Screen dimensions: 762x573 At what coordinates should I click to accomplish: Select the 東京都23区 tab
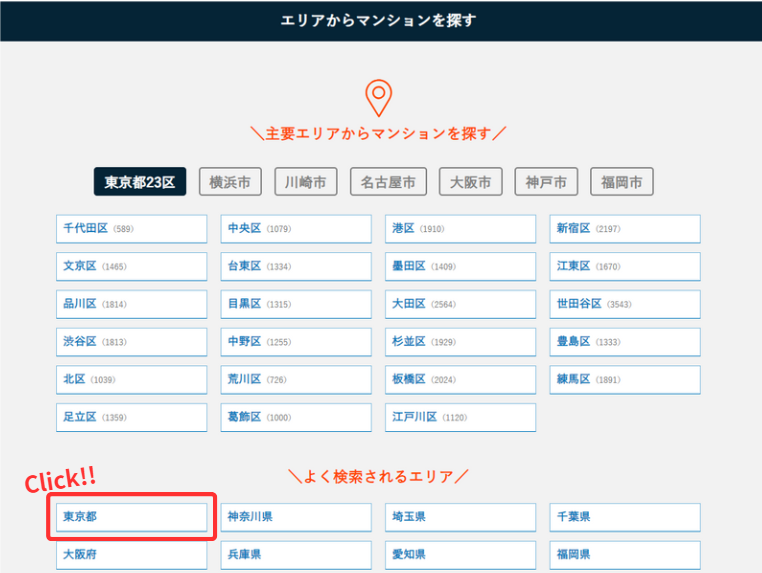point(140,182)
